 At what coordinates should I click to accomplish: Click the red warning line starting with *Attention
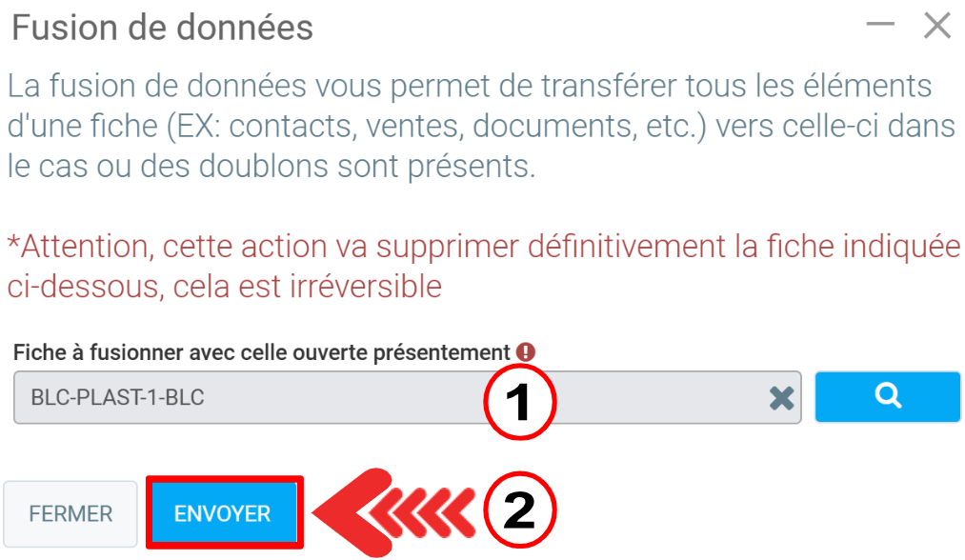(483, 247)
